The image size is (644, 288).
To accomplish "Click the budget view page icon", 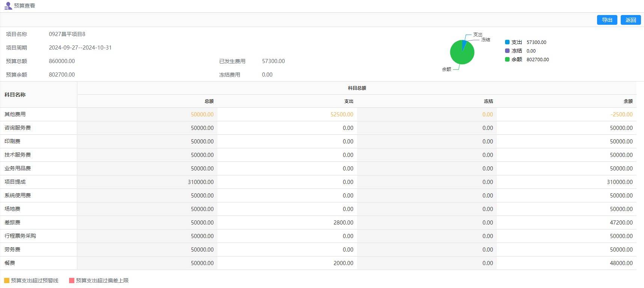I will click(8, 6).
